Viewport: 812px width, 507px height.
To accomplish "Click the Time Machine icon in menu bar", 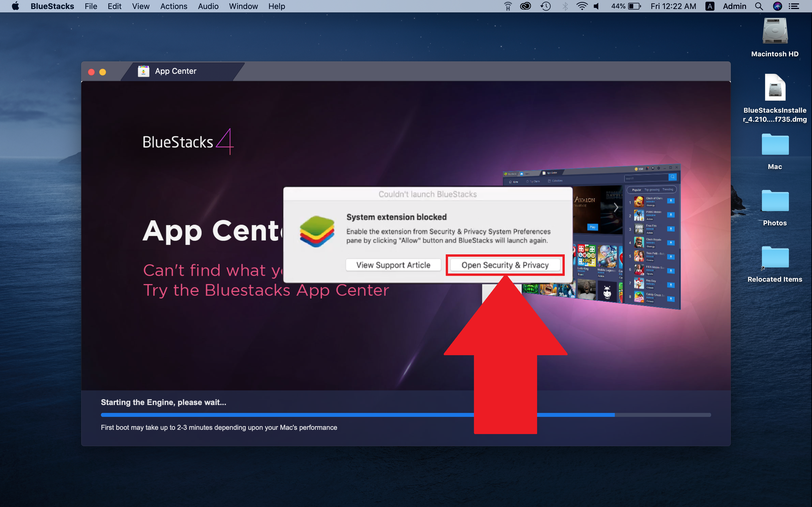I will (545, 6).
